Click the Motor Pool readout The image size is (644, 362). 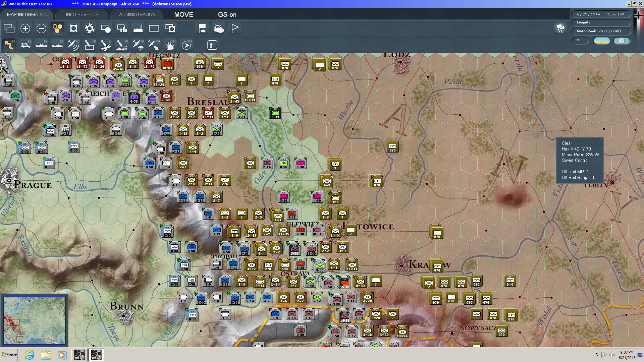coord(601,31)
